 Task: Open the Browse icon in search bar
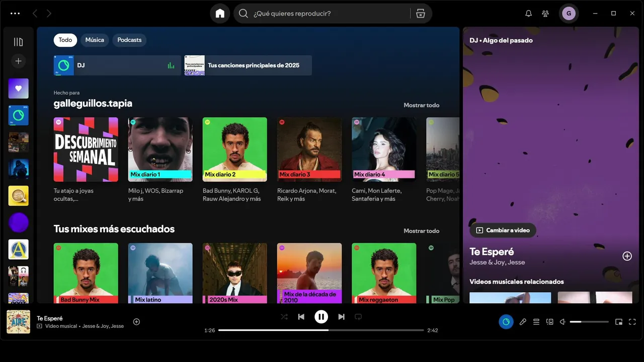(x=421, y=14)
